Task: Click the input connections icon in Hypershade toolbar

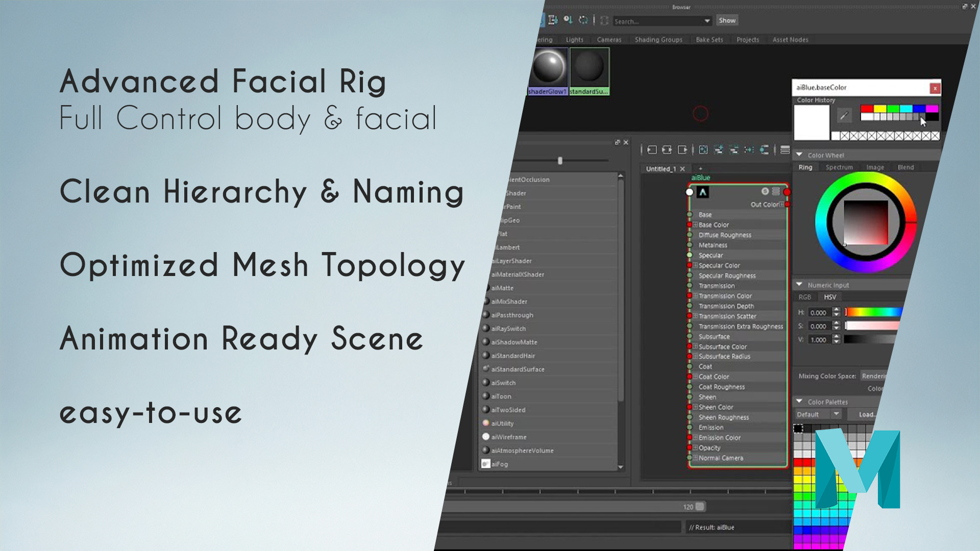Action: click(652, 149)
